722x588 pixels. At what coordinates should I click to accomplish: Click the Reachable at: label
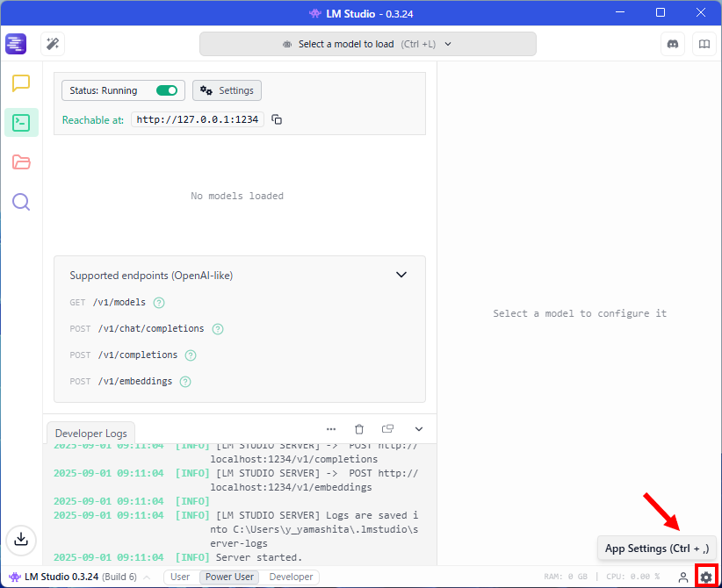93,120
